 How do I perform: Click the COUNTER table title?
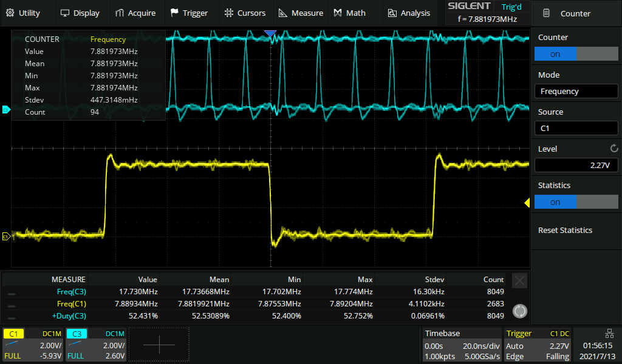point(42,39)
